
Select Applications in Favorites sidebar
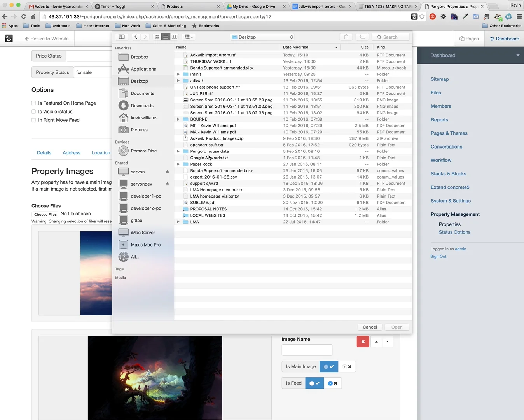pos(143,69)
